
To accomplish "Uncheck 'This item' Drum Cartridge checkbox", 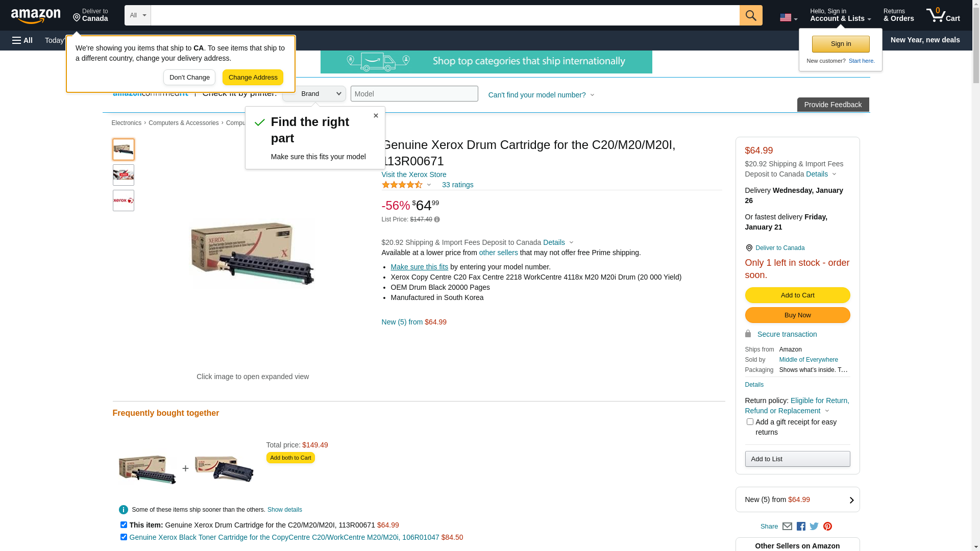I will pyautogui.click(x=124, y=524).
